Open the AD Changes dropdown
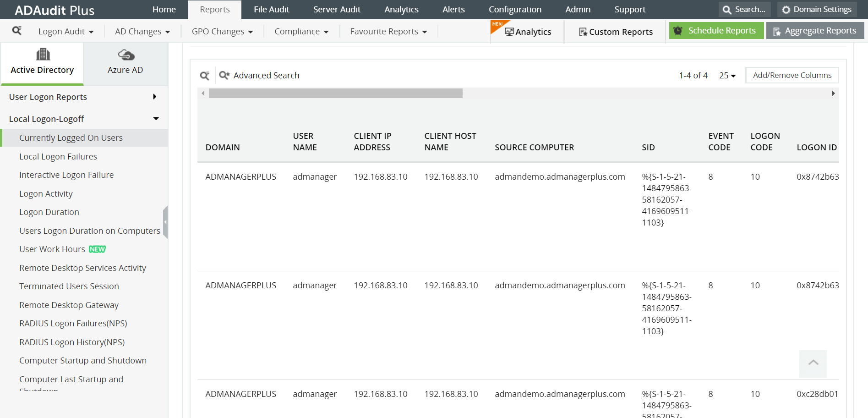The image size is (868, 418). click(142, 32)
